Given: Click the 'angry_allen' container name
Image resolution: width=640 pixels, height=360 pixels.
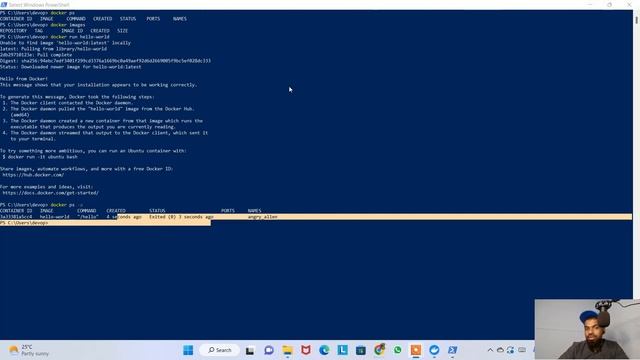Looking at the screenshot, I should tap(262, 217).
